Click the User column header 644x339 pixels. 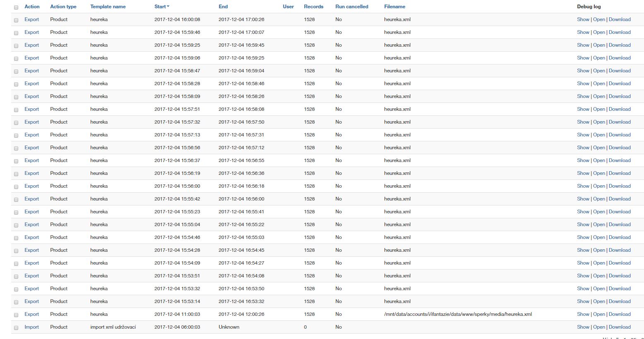tap(288, 7)
